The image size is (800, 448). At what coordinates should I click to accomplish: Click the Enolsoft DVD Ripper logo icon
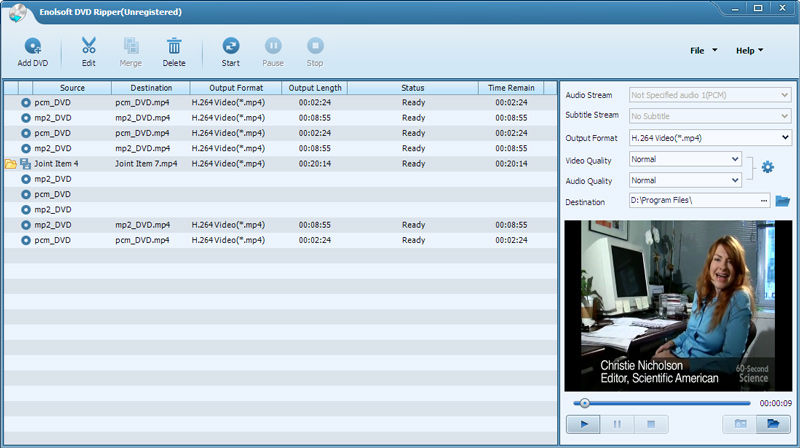17,13
